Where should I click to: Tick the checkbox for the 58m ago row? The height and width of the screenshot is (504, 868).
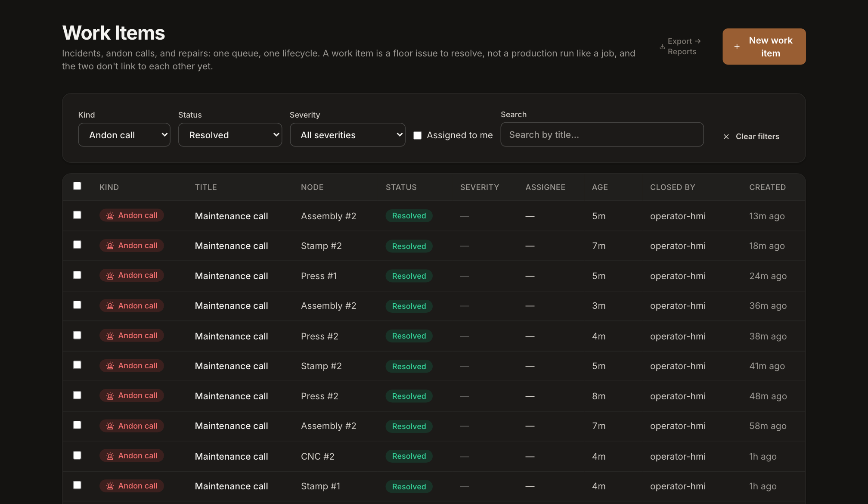point(77,425)
